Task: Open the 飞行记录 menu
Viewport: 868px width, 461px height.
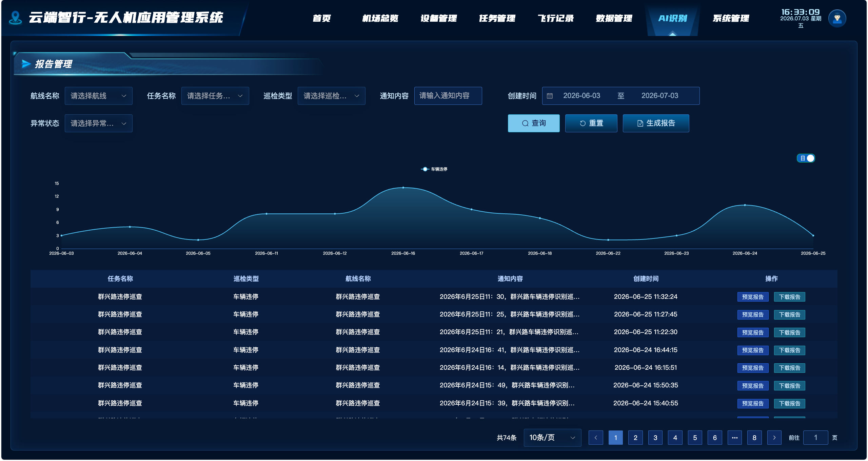Action: (x=555, y=18)
